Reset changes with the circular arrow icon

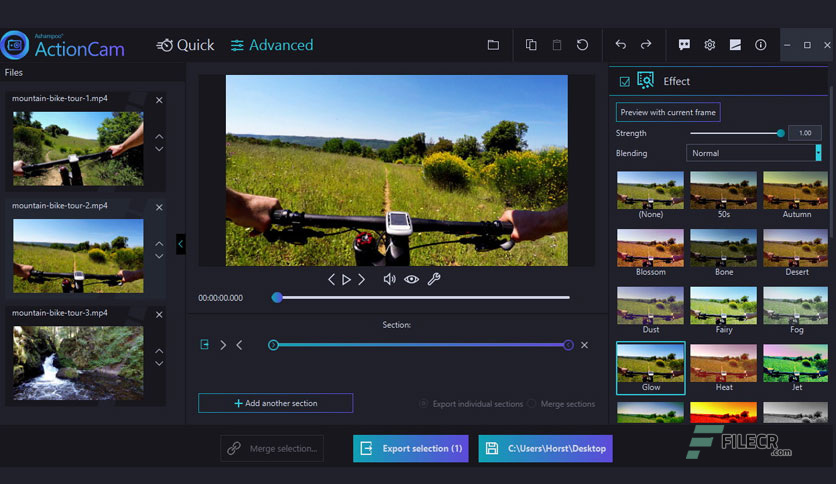coord(582,45)
